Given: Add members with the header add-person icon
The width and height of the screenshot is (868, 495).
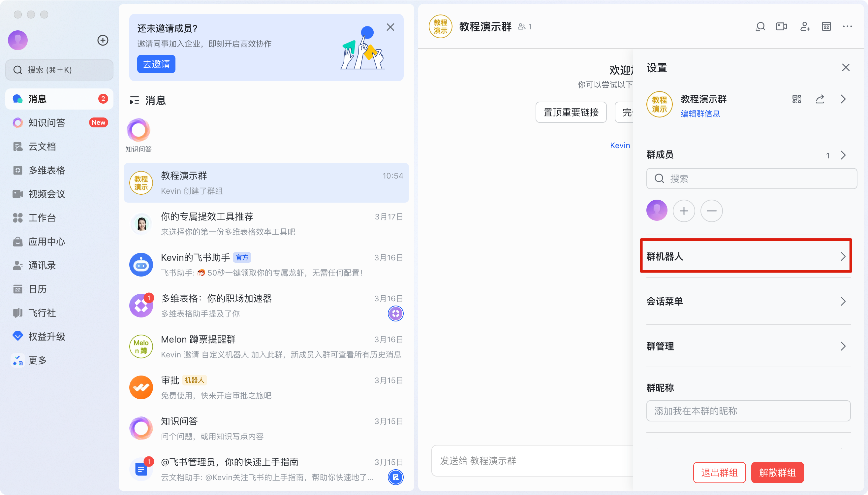Looking at the screenshot, I should pos(805,26).
